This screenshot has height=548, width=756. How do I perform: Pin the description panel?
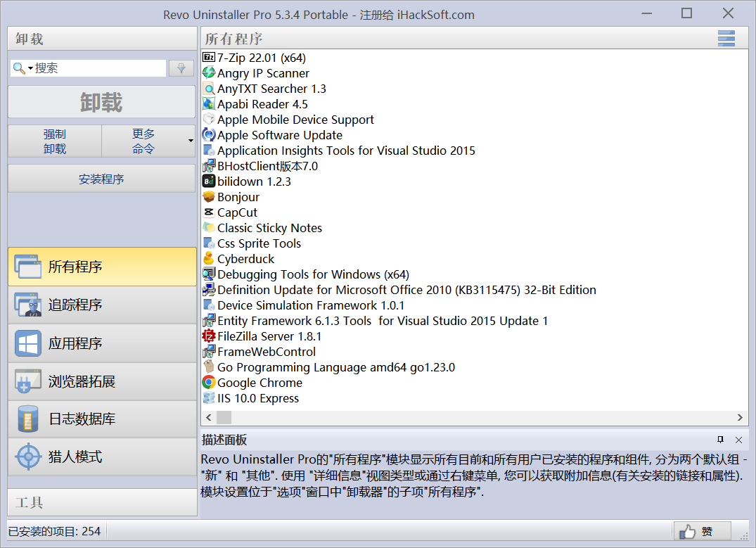click(x=720, y=440)
